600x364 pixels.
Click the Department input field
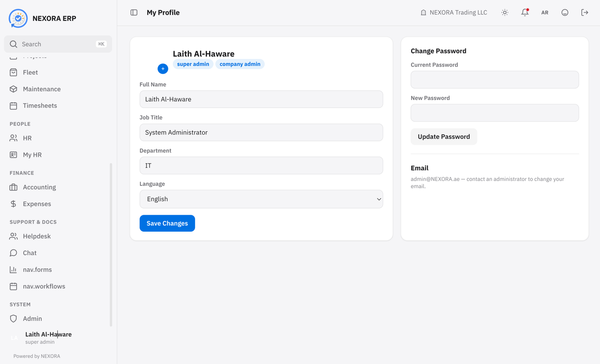[261, 165]
